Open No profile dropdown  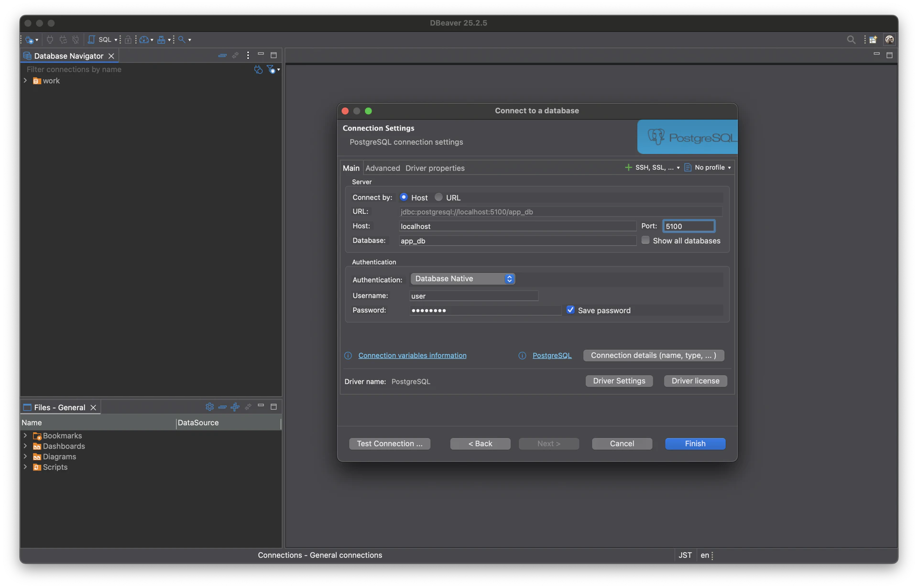pos(712,168)
